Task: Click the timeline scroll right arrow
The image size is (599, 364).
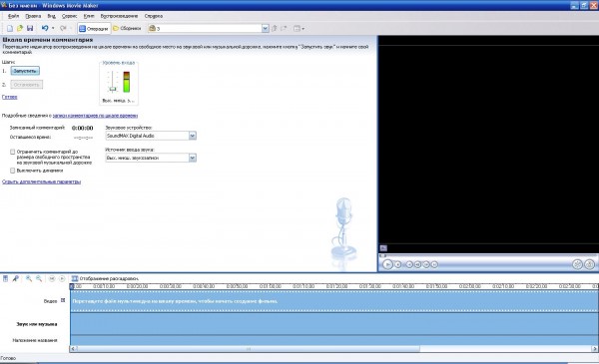Action: click(x=594, y=349)
